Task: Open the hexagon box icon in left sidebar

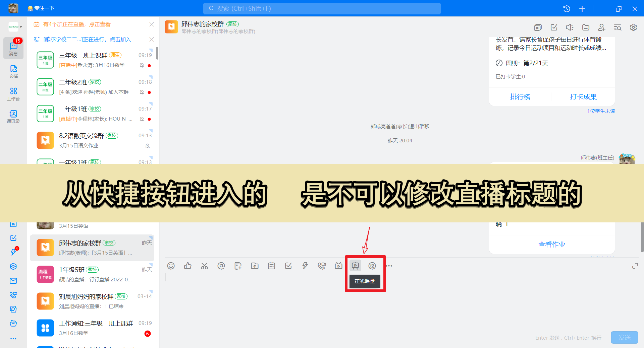Action: (x=13, y=266)
